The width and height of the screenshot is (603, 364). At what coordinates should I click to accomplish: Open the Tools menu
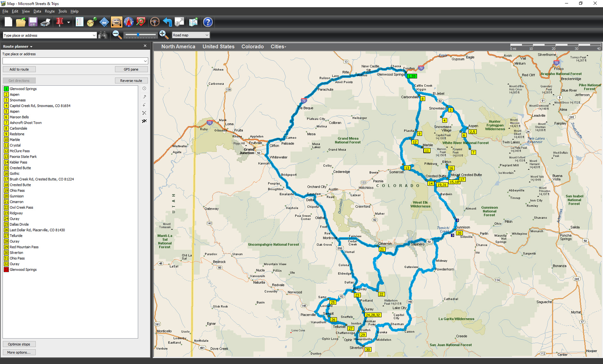point(63,11)
